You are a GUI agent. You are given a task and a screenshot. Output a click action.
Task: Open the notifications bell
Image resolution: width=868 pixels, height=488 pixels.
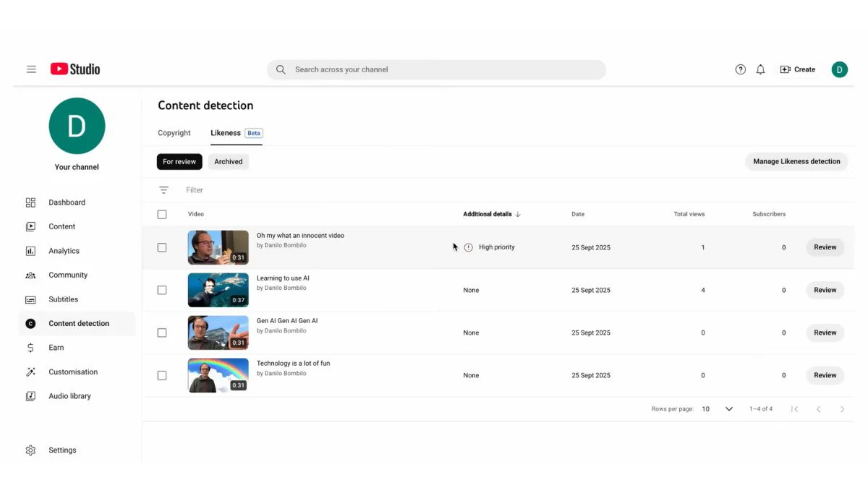760,69
